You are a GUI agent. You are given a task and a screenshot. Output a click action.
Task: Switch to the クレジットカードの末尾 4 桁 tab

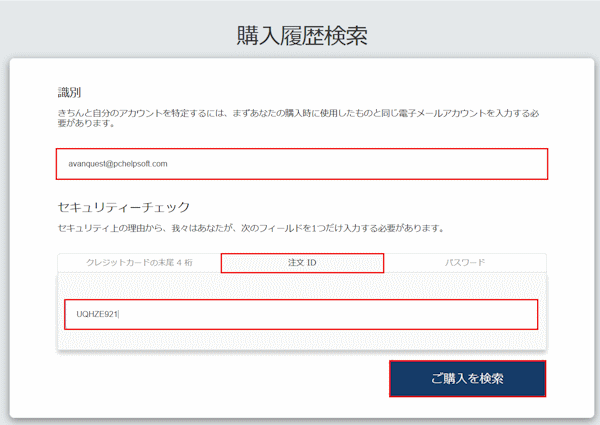(138, 262)
